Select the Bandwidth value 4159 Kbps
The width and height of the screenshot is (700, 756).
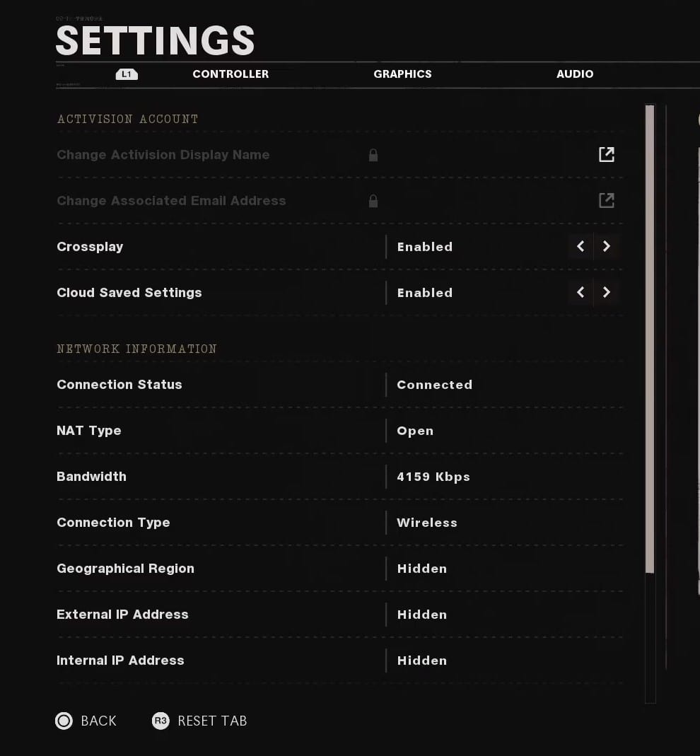click(433, 477)
